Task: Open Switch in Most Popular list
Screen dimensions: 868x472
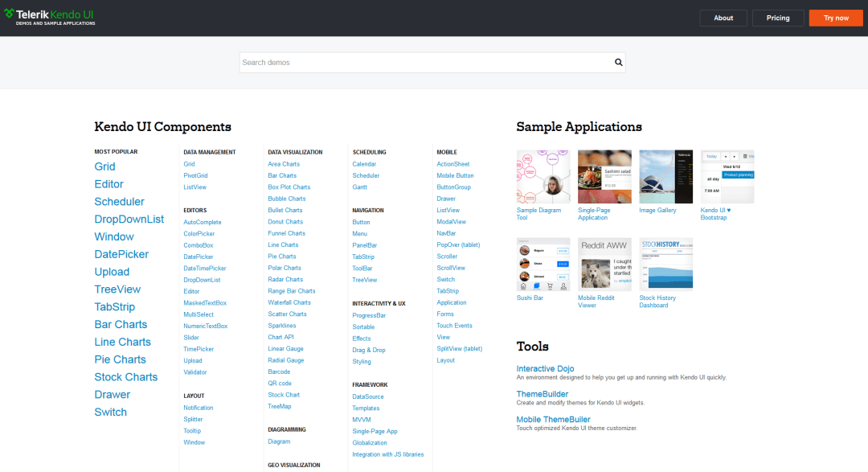Action: [x=110, y=412]
